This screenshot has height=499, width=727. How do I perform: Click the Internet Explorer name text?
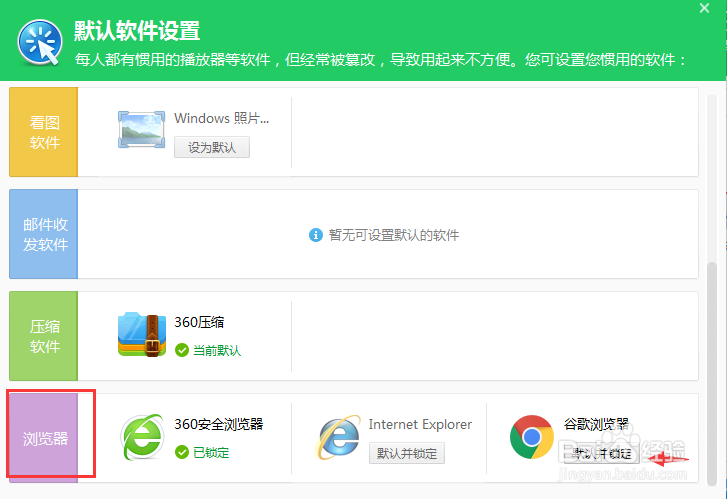click(x=420, y=424)
